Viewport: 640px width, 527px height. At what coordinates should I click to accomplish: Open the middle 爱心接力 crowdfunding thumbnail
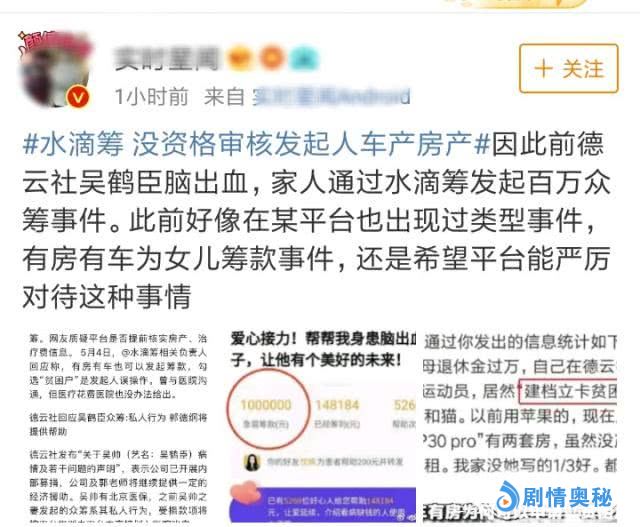pyautogui.click(x=322, y=427)
